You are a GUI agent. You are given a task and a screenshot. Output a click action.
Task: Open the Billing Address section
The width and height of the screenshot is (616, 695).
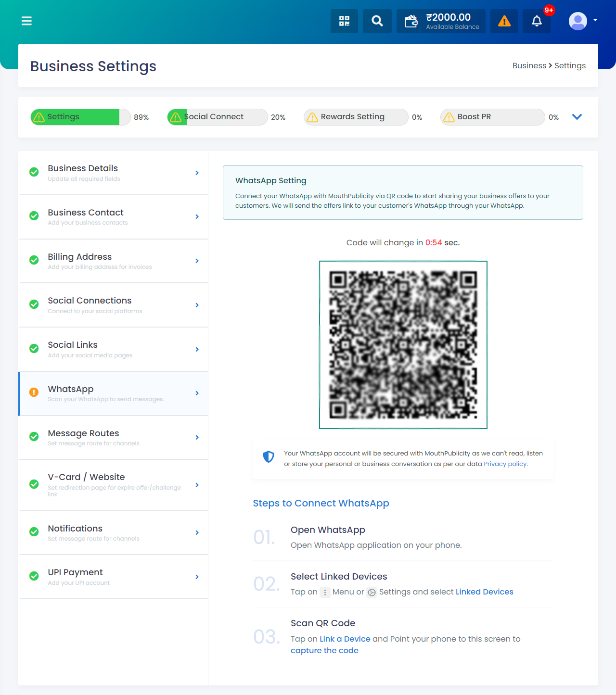pos(114,261)
